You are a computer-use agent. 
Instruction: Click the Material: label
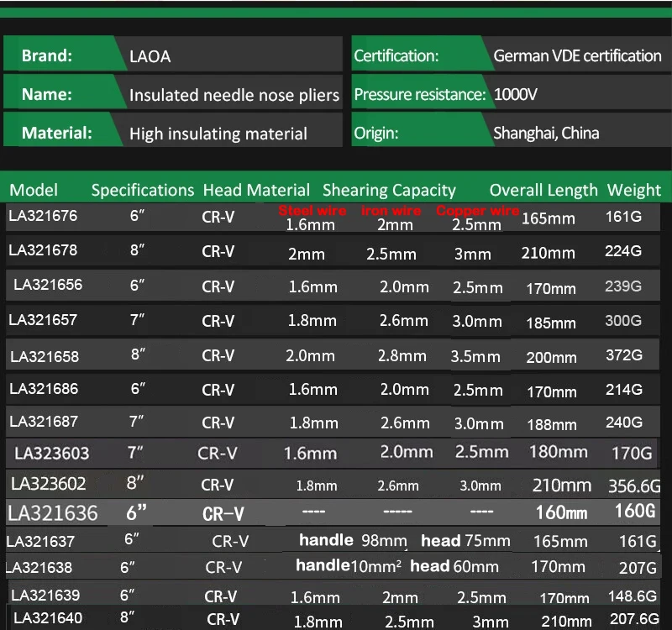(56, 133)
